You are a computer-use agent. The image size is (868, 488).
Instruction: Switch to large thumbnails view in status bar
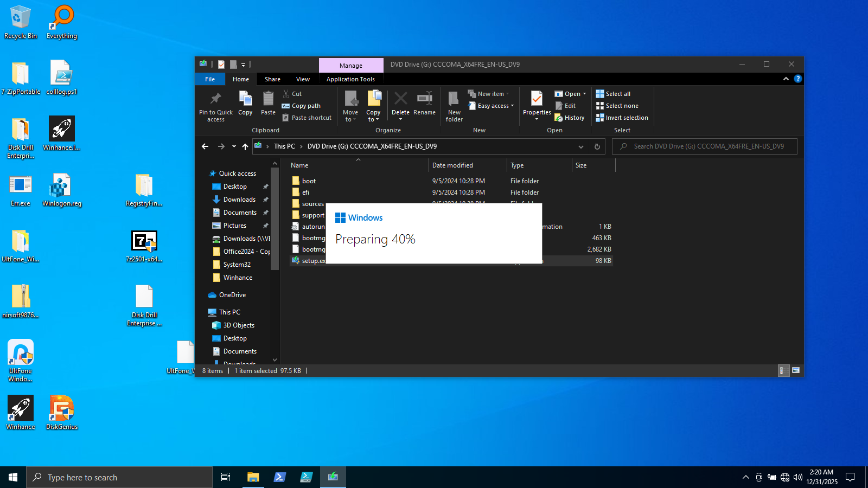click(x=796, y=371)
